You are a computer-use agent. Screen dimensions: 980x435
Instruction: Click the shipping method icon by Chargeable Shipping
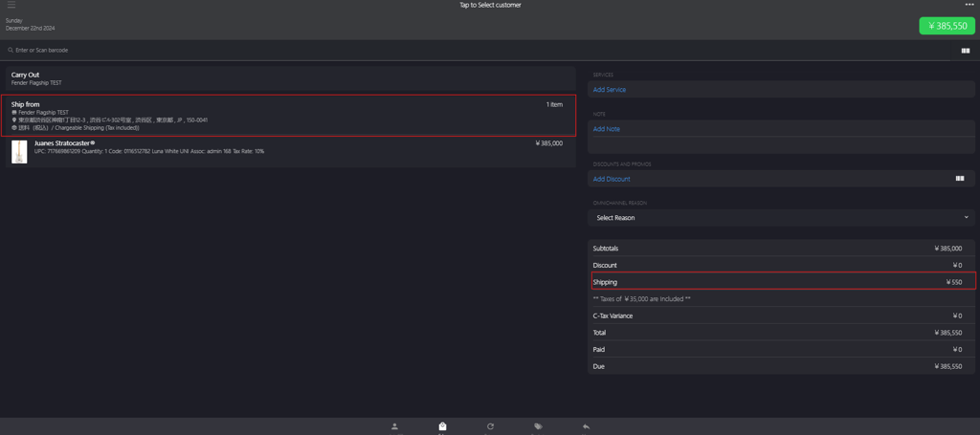(x=13, y=127)
